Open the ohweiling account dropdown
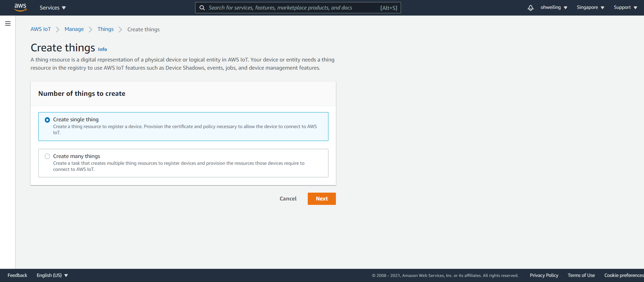This screenshot has width=644, height=282. 554,7
